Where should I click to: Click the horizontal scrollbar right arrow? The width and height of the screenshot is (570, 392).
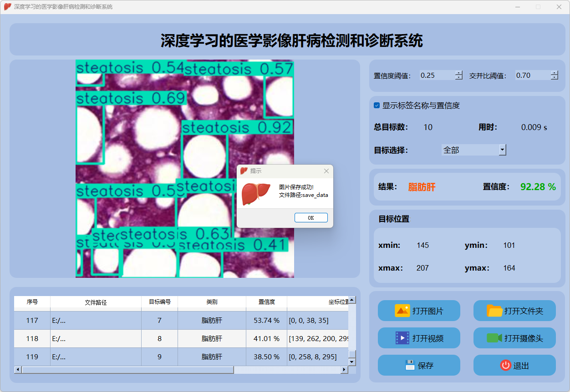pos(345,370)
